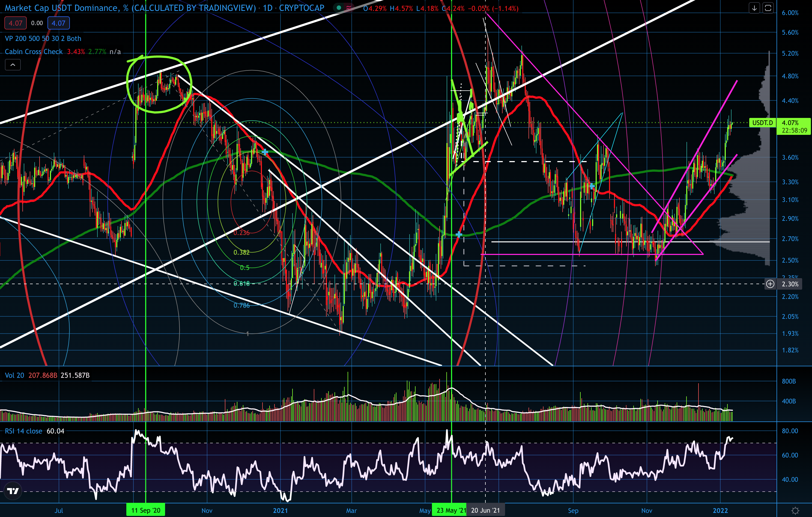Screen dimensions: 812x517
Task: Toggle fullscreen mode with the frame icon
Action: 768,8
